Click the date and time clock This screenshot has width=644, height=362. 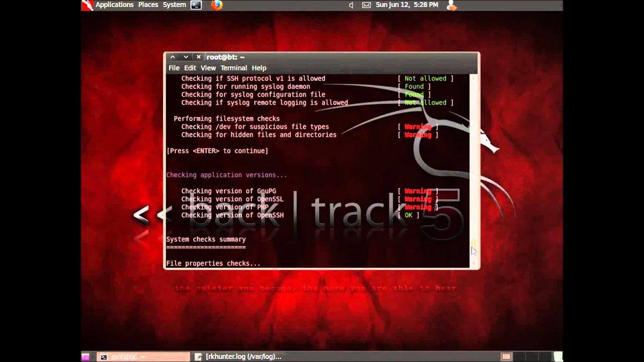(407, 5)
